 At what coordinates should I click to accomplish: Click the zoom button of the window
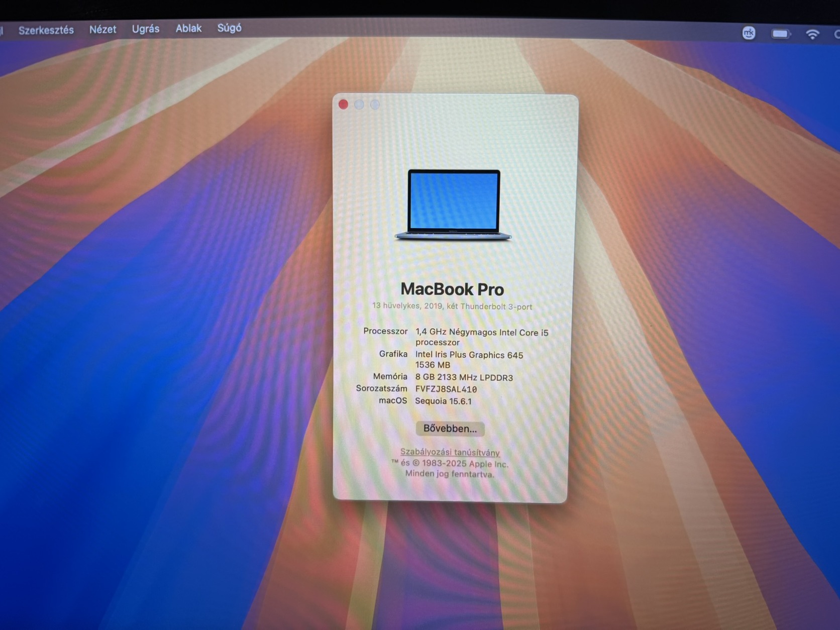[375, 104]
